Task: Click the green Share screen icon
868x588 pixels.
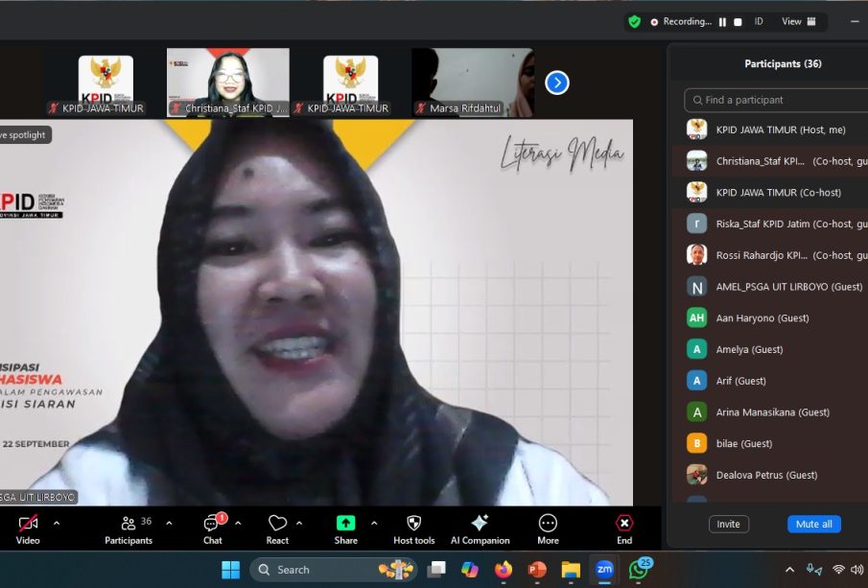Action: (x=345, y=524)
